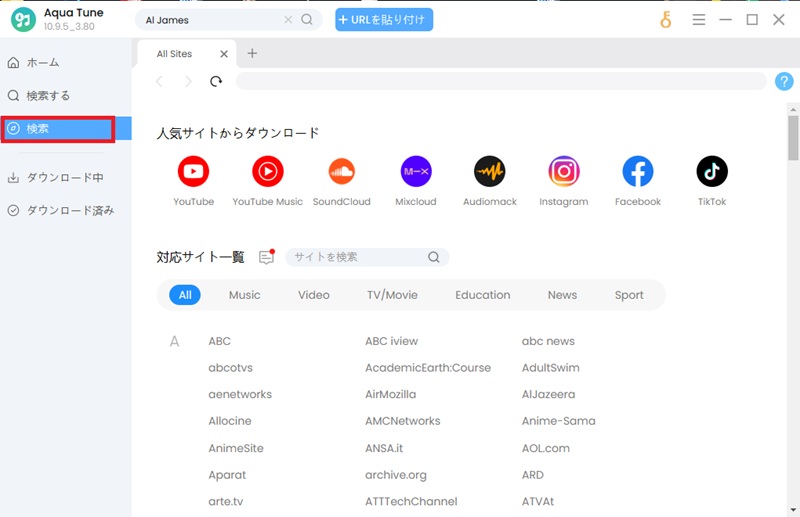The image size is (800, 517).
Task: Open the YouTube Music site icon
Action: 267,171
